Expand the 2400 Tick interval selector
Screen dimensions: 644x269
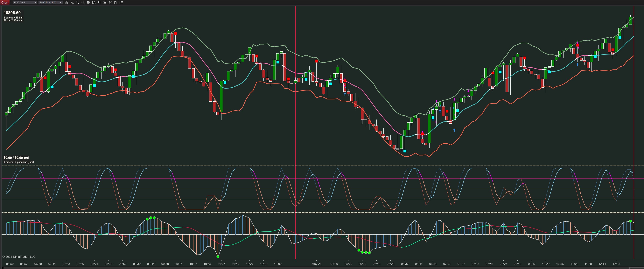pos(51,3)
